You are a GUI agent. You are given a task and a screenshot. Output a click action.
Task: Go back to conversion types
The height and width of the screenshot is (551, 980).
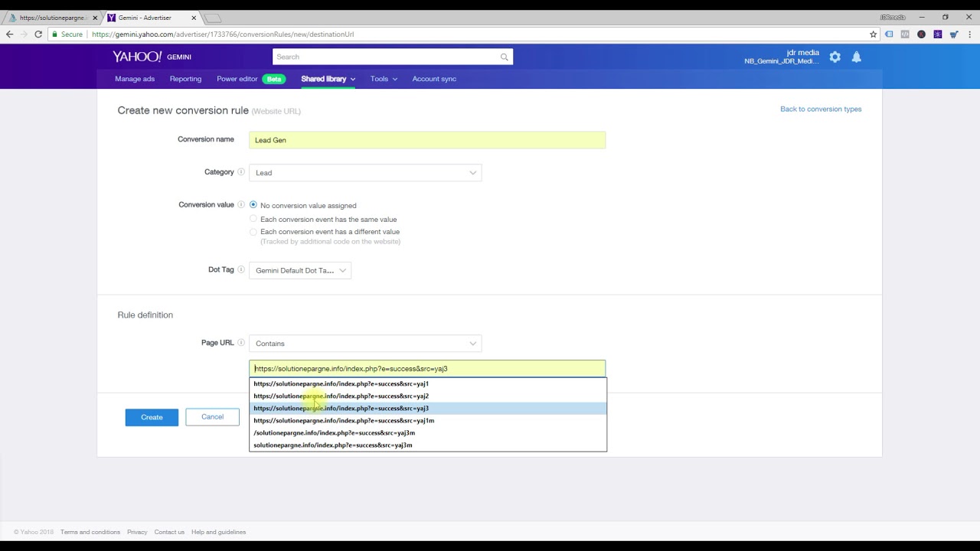pyautogui.click(x=821, y=109)
